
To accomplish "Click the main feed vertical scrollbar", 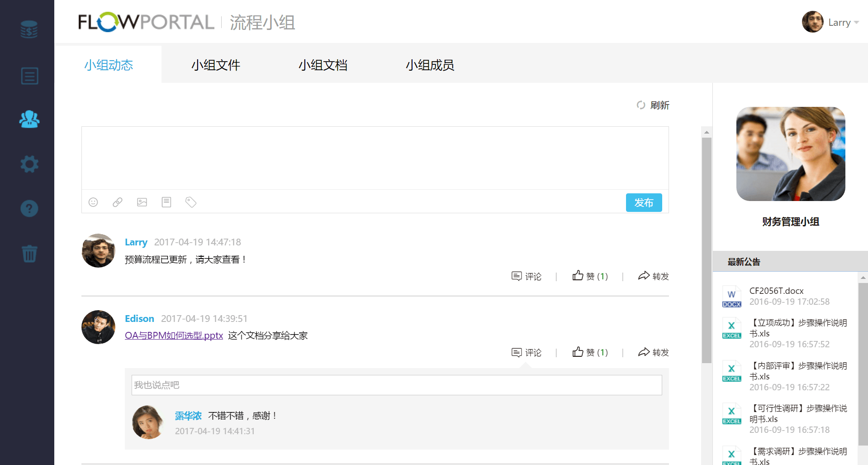I will click(x=707, y=249).
